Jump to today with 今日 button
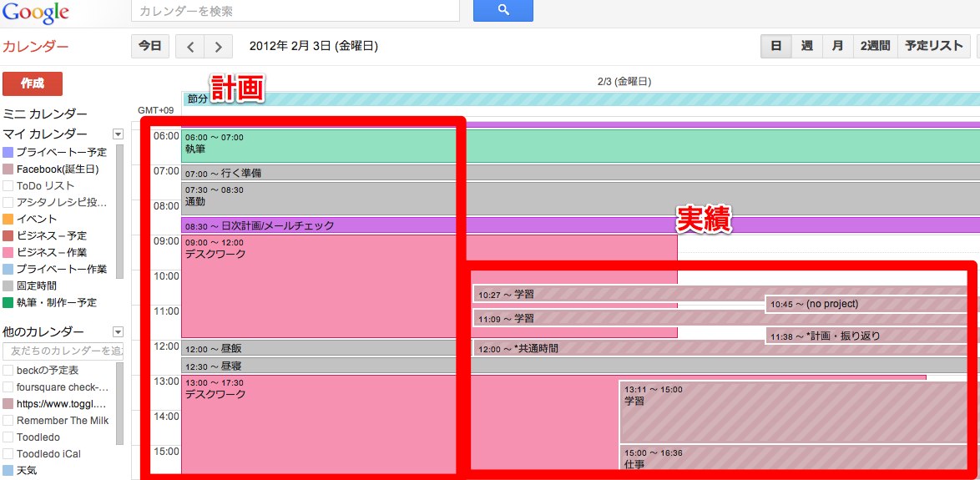This screenshot has height=480, width=980. [150, 47]
